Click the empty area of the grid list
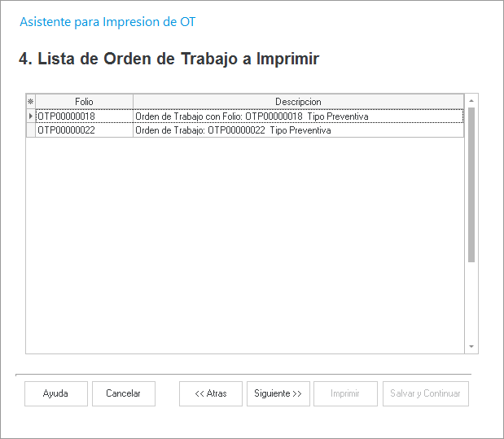504x439 pixels. 244,244
